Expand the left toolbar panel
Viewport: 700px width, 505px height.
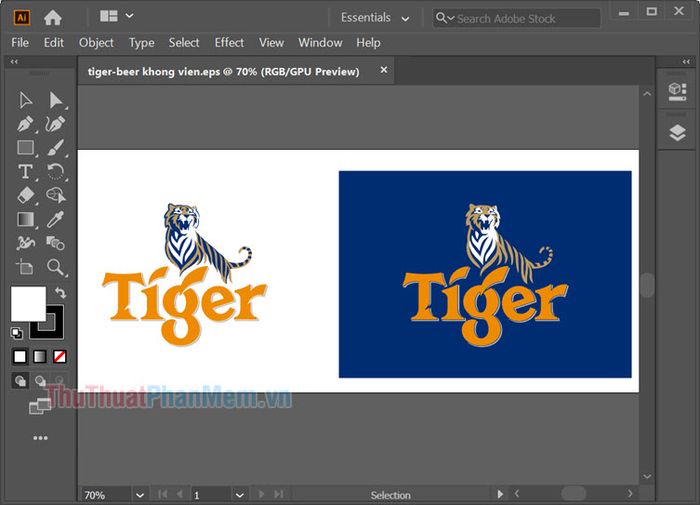click(x=14, y=62)
